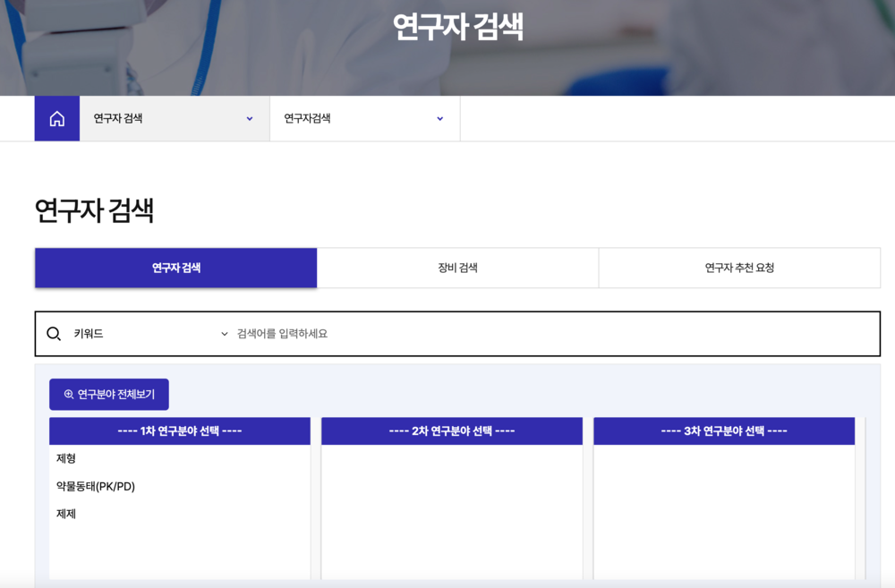Click inside the empty 3차 연구분야 list box
The height and width of the screenshot is (588, 895).
click(x=724, y=510)
